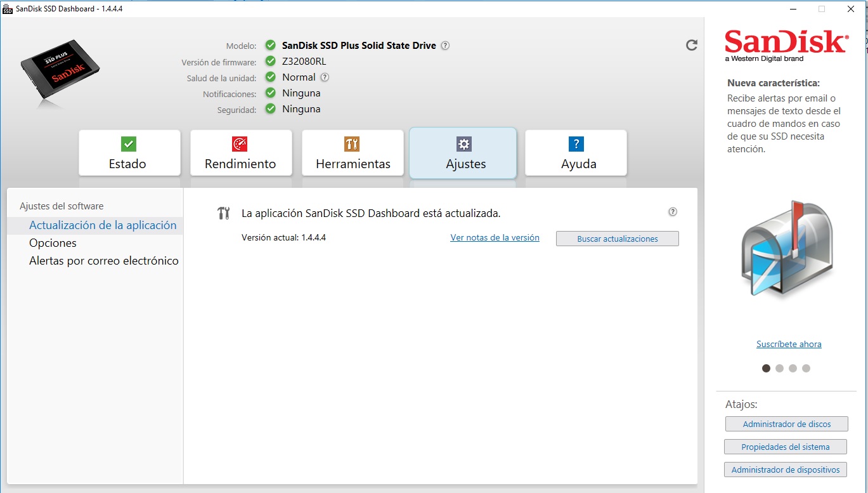Open the Estado tab
Image resolution: width=868 pixels, height=493 pixels.
(x=129, y=152)
